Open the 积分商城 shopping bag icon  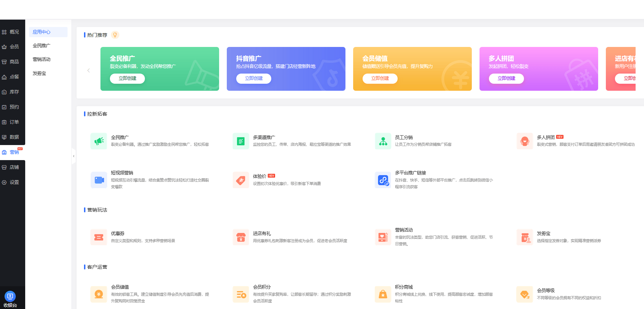383,294
